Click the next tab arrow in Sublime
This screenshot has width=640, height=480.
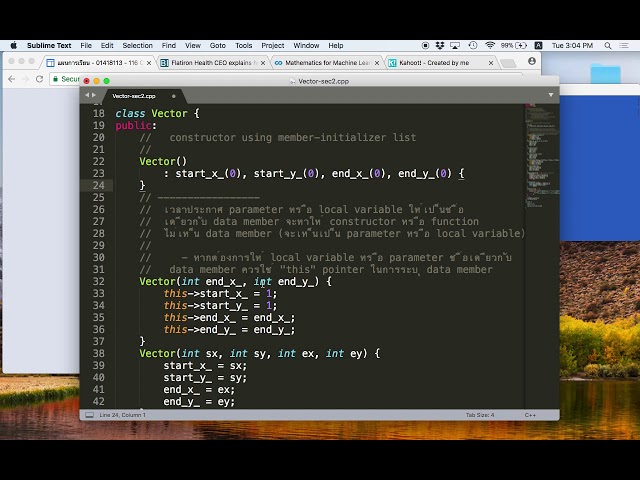coord(94,95)
